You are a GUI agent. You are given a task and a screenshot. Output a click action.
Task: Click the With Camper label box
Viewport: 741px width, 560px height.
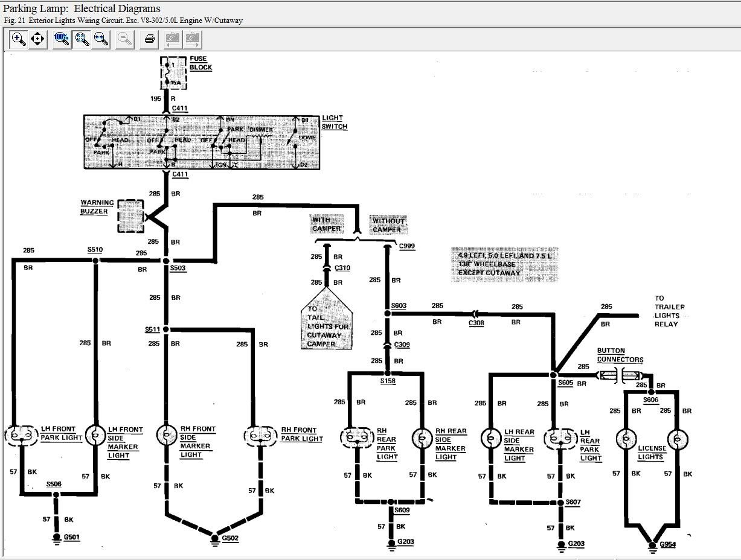[x=327, y=224]
